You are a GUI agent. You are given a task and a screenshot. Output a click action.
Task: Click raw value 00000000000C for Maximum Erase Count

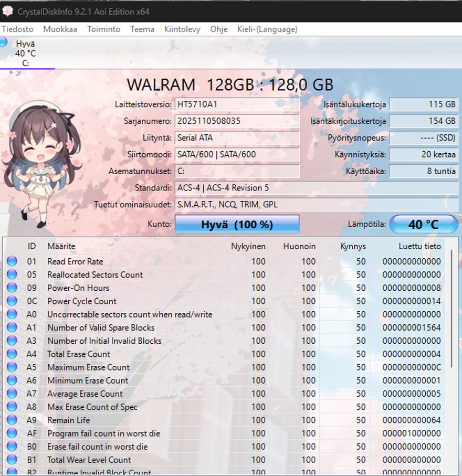[x=412, y=367]
